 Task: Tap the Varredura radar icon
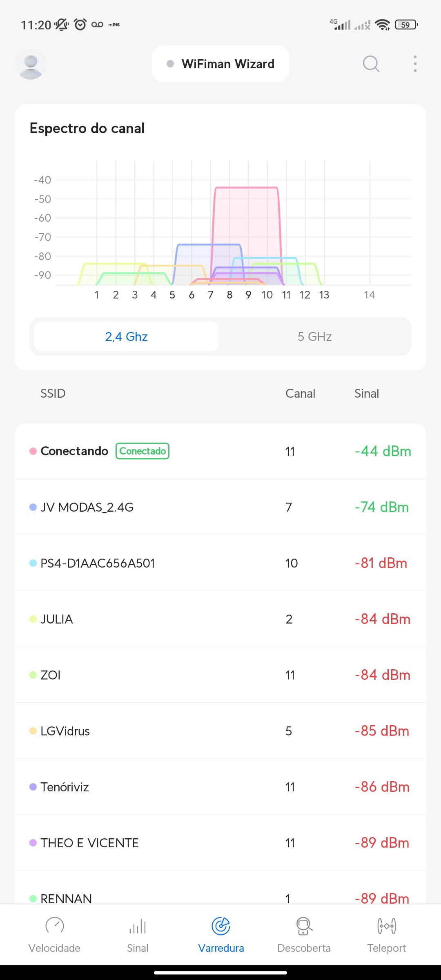[x=221, y=926]
